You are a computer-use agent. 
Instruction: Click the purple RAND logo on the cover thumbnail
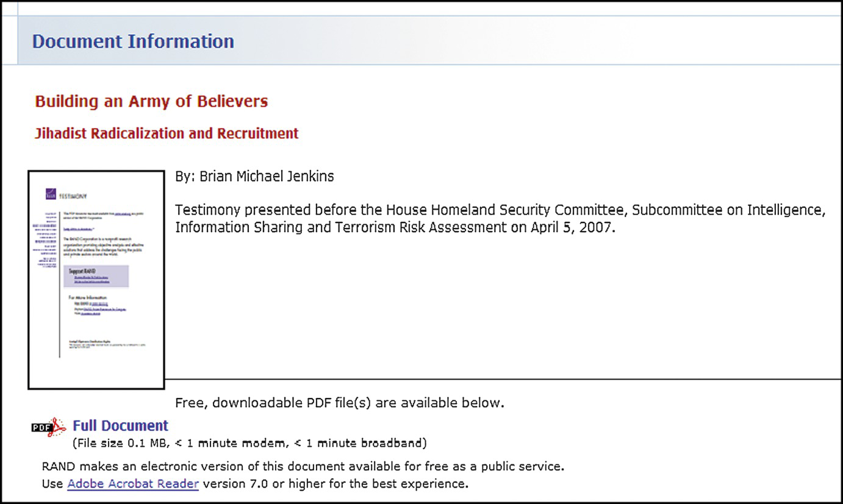coord(51,194)
